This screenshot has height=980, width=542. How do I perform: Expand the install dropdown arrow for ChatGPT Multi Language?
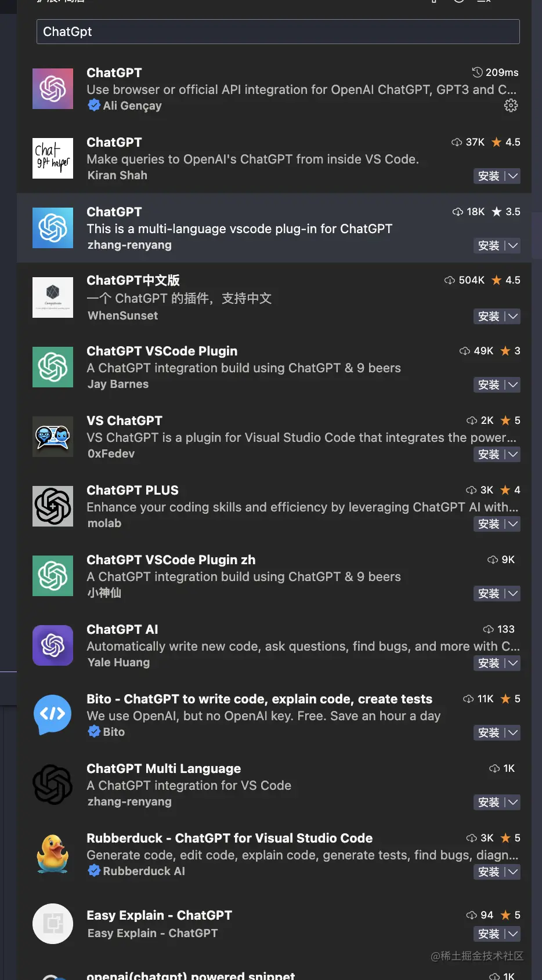513,803
